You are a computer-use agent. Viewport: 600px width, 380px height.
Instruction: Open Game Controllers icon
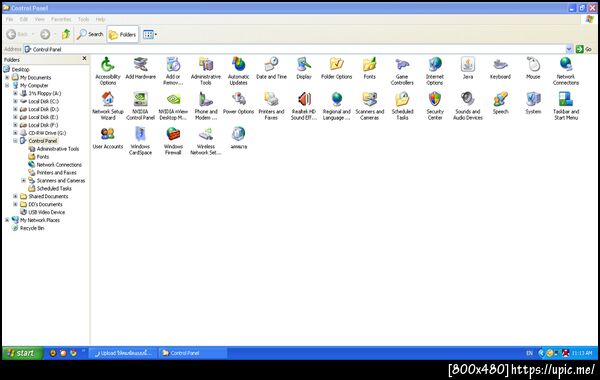(402, 71)
